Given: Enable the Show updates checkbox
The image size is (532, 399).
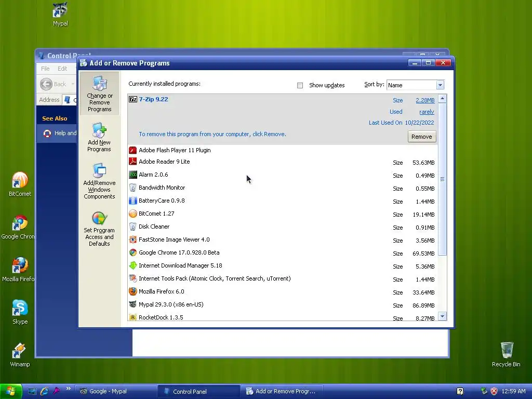Looking at the screenshot, I should 300,85.
